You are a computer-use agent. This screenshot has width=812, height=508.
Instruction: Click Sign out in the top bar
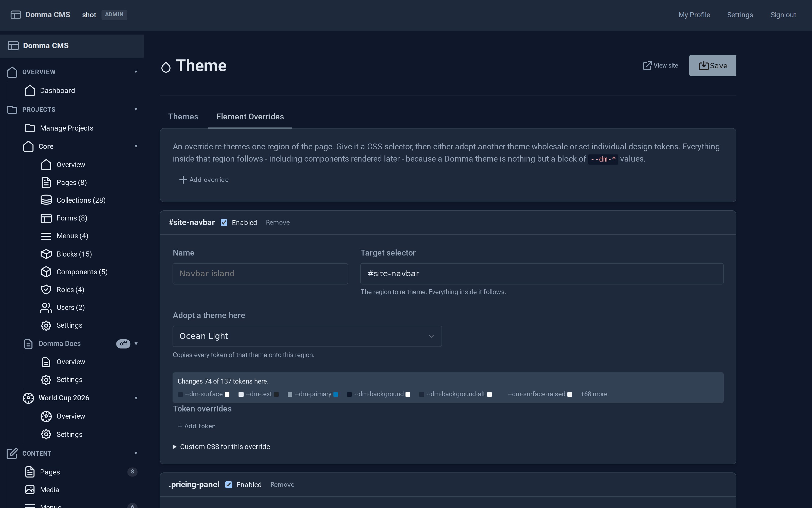click(x=783, y=15)
